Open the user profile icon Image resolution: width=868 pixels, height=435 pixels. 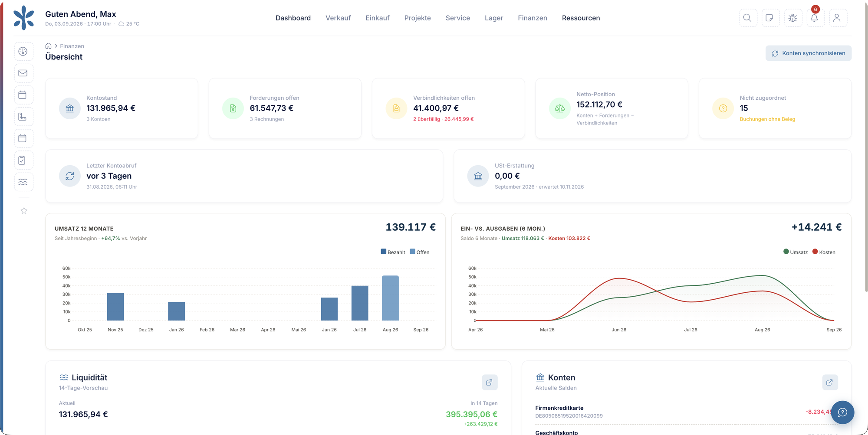click(x=838, y=18)
